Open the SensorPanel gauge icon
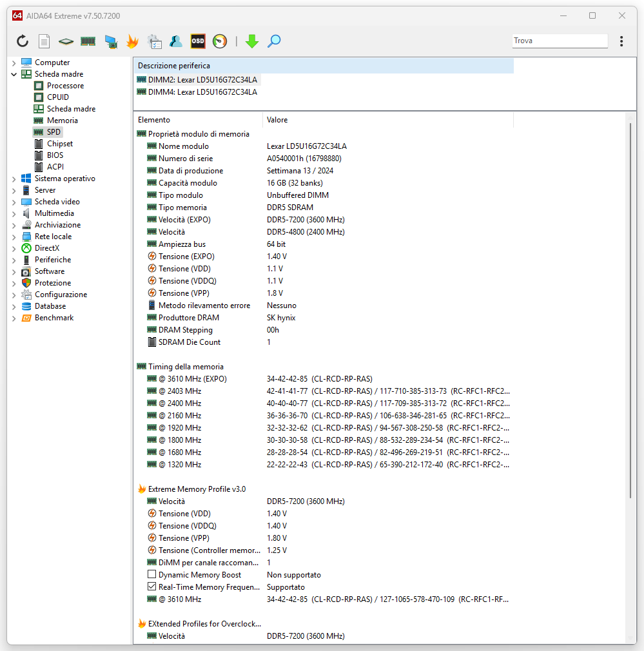This screenshot has height=651, width=644. (220, 41)
